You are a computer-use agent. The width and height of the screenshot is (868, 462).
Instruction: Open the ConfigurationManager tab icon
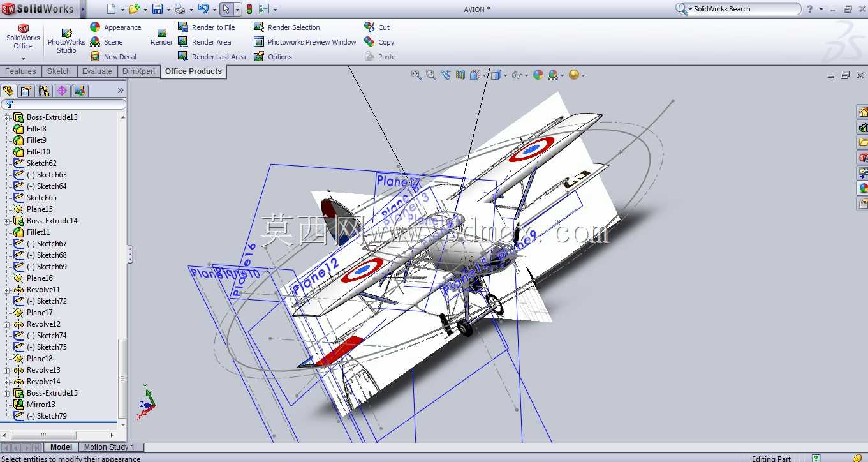[x=44, y=91]
